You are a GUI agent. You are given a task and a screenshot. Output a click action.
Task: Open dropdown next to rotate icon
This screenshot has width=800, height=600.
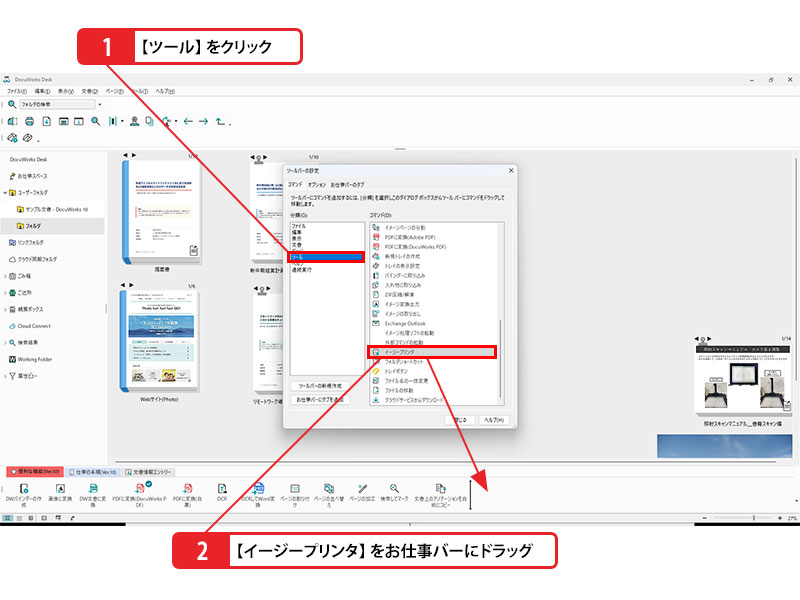click(x=176, y=121)
